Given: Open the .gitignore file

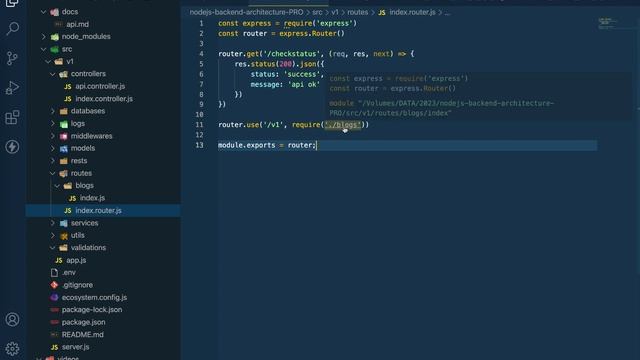Looking at the screenshot, I should click(77, 285).
